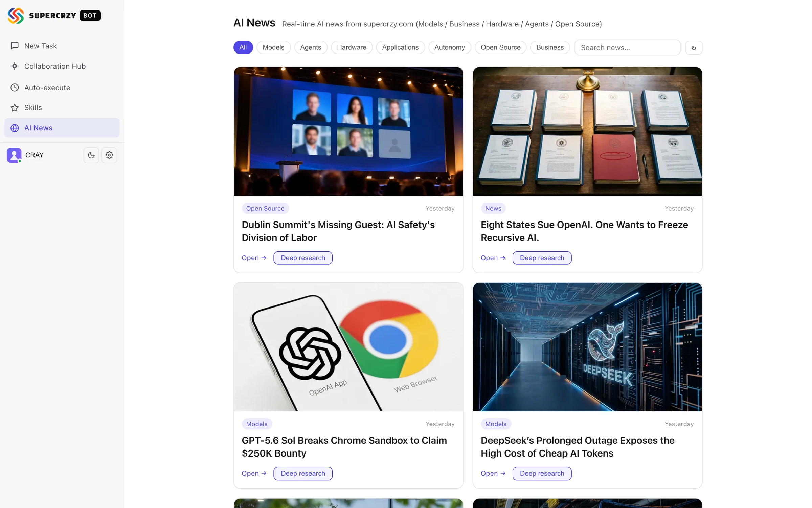The image size is (812, 508).
Task: Filter news by Agents
Action: [311, 47]
